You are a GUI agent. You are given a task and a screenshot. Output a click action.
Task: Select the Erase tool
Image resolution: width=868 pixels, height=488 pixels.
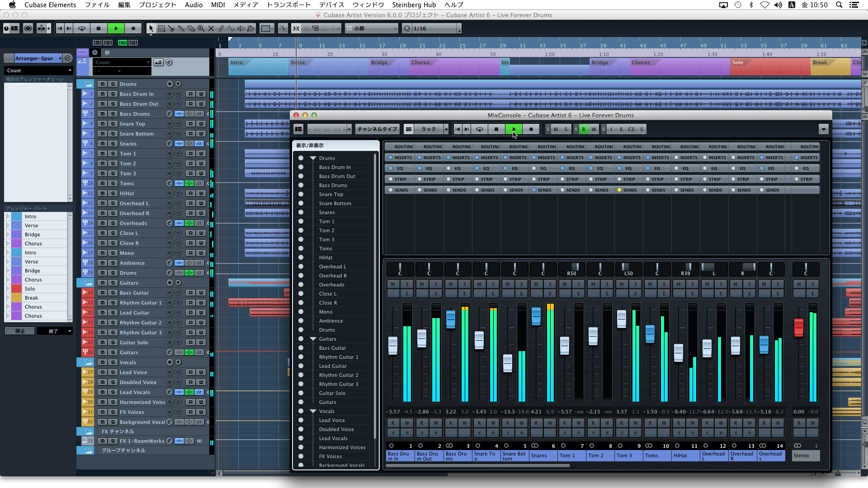191,28
